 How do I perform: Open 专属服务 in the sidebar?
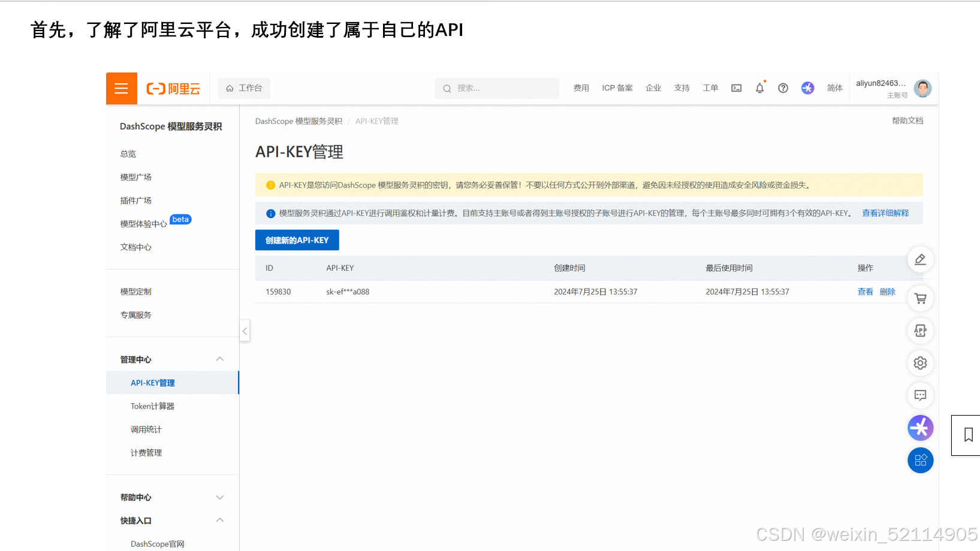click(x=136, y=315)
